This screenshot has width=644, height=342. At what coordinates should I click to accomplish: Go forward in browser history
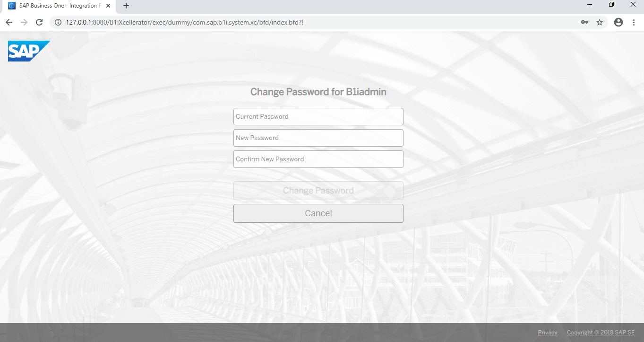(x=24, y=22)
